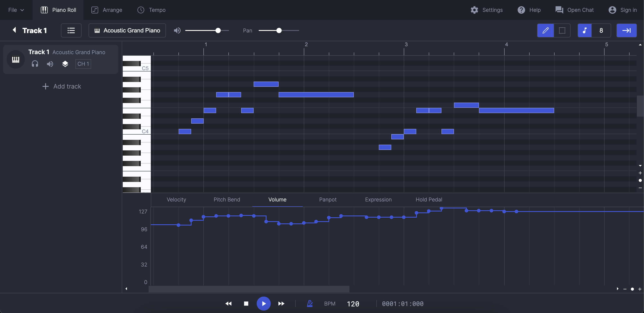Viewport: 644px width, 313px height.
Task: Open the Acoustic Grand Piano instrument selector
Action: click(127, 30)
